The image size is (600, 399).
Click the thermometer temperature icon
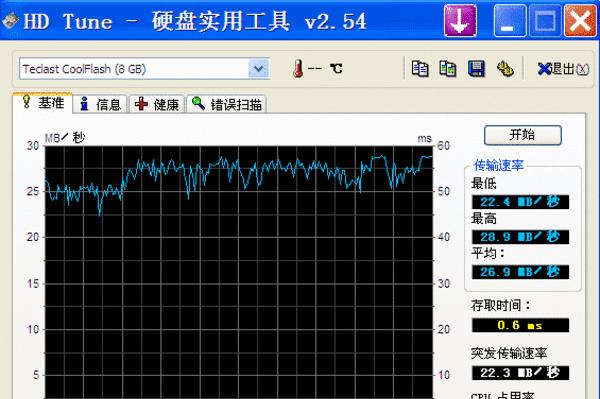pos(298,69)
